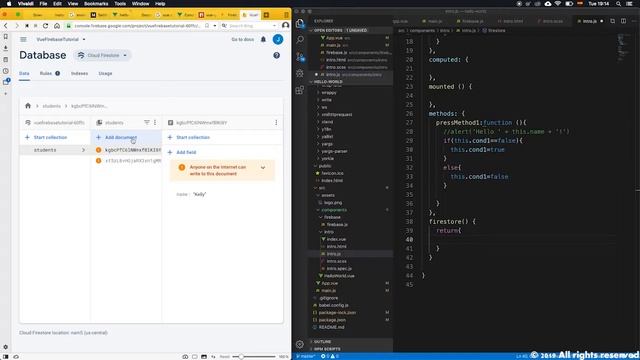Click macOS Spotlight search icon
The height and width of the screenshot is (360, 640).
618,4
